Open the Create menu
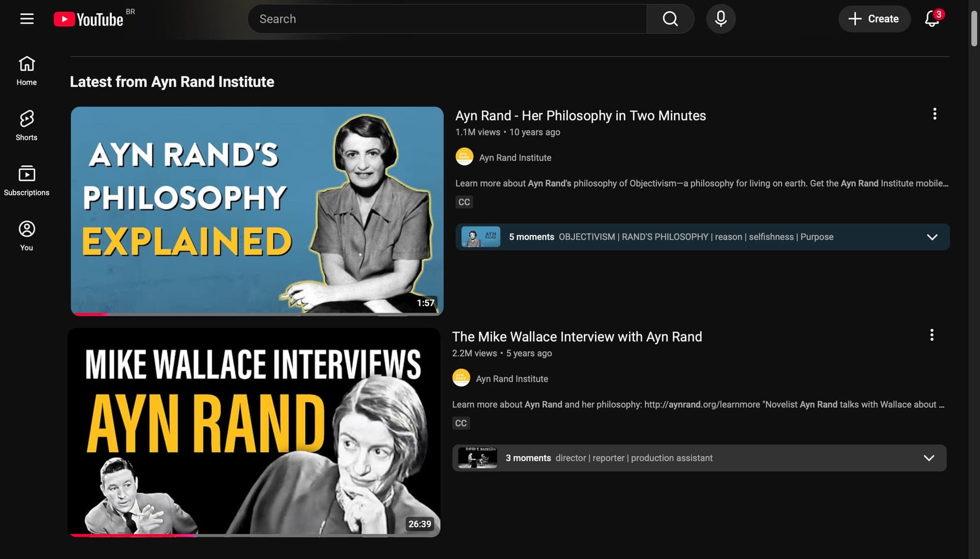This screenshot has height=559, width=980. 874,19
